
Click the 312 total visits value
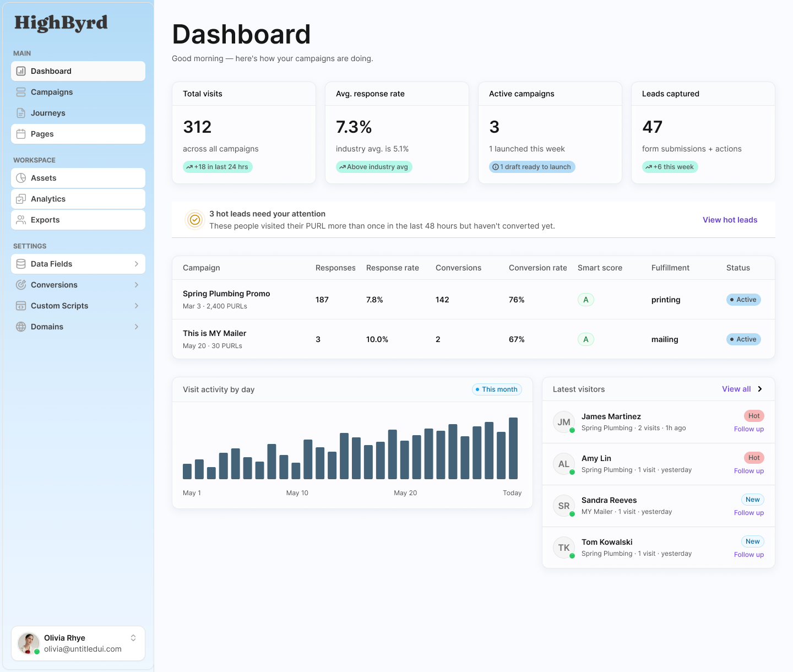click(x=197, y=127)
